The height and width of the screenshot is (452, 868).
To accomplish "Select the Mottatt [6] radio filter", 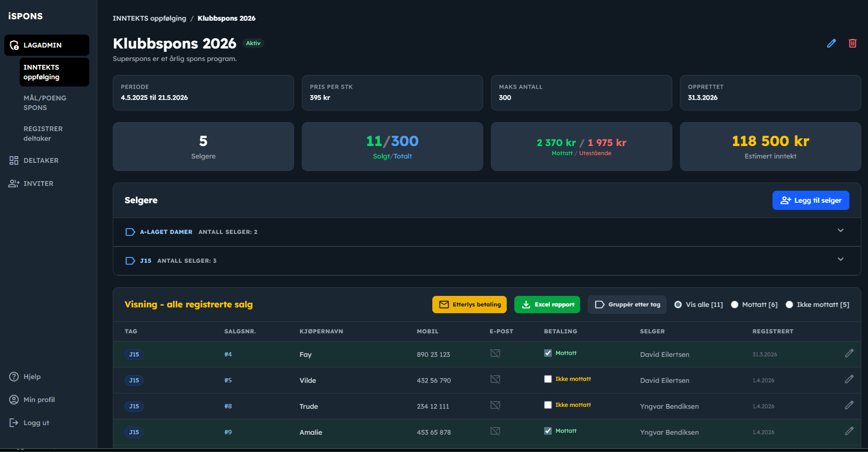I will pos(735,305).
